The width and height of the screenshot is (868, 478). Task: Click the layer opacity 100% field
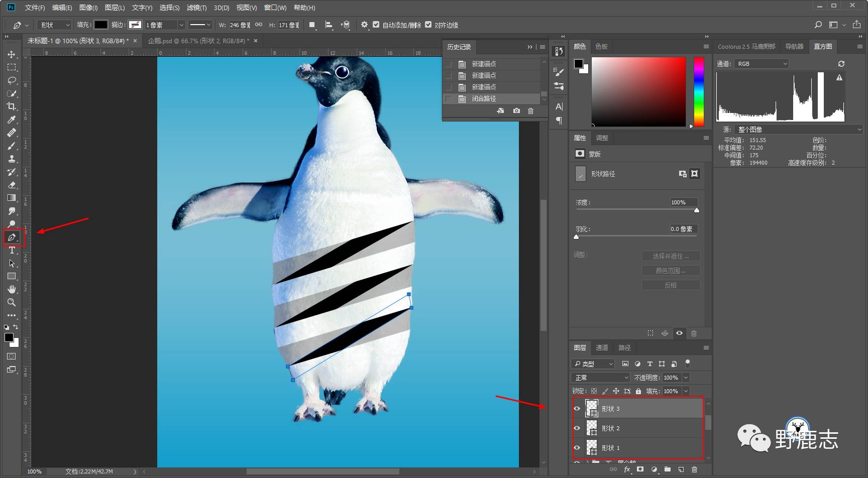click(671, 378)
